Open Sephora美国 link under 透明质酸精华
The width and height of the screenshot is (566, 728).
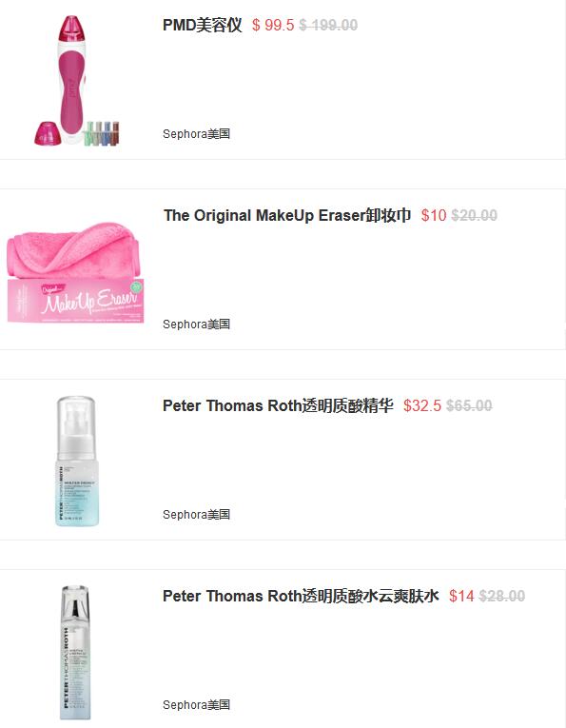pyautogui.click(x=196, y=515)
